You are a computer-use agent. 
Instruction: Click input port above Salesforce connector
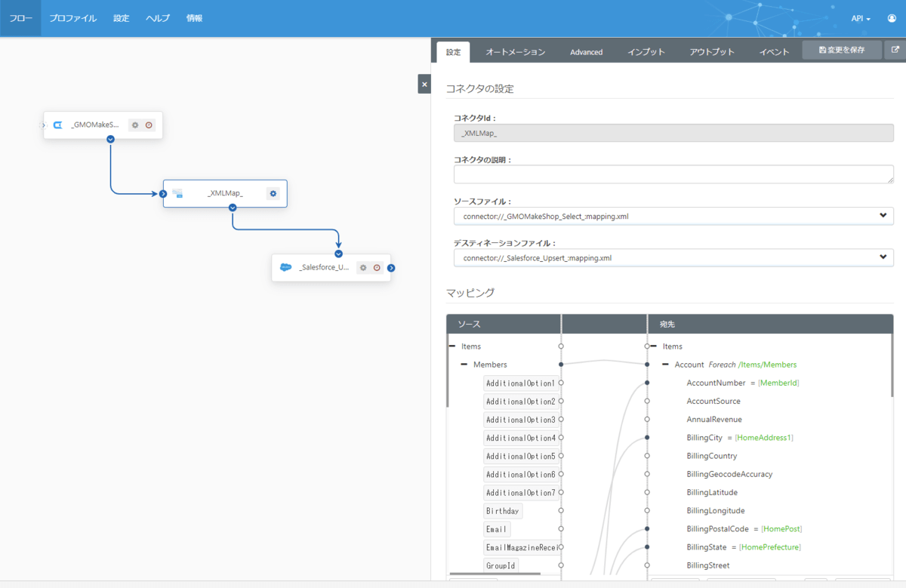pos(338,254)
